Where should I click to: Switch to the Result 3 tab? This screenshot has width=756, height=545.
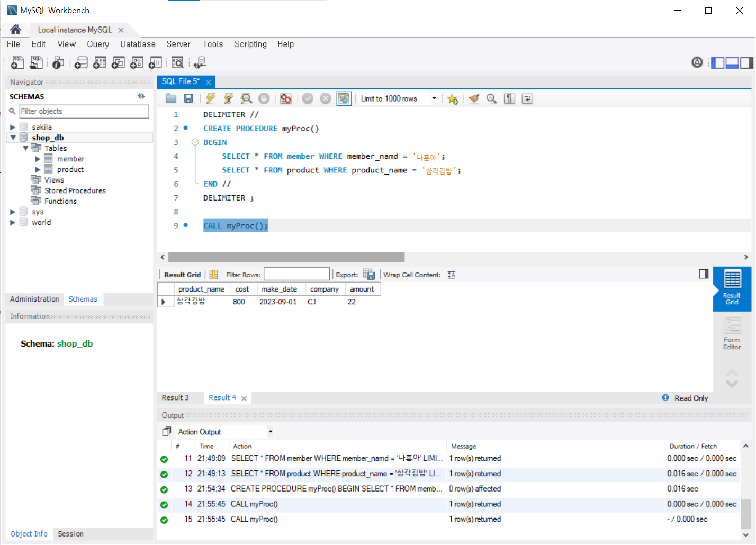(x=175, y=398)
